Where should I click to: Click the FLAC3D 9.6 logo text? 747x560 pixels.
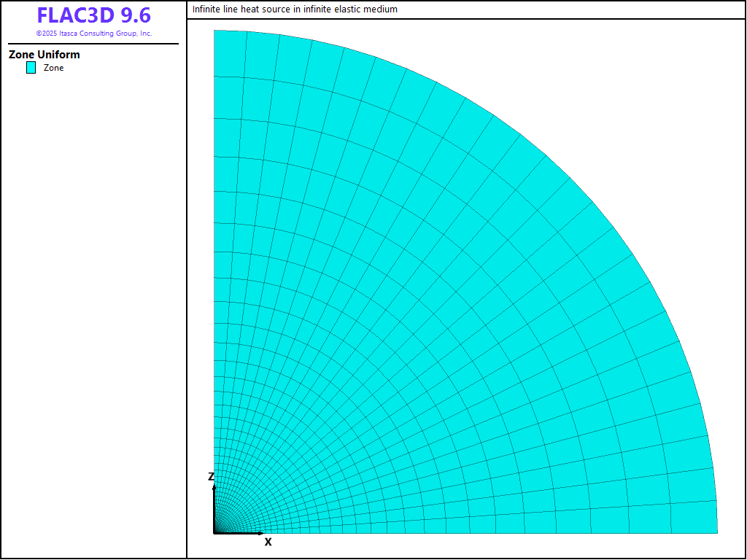(x=93, y=15)
